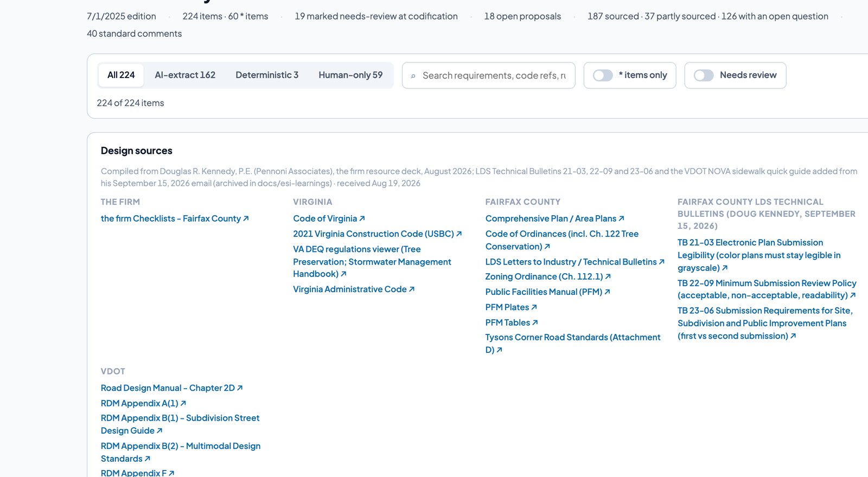Open the PFM Plates link

[x=511, y=307]
